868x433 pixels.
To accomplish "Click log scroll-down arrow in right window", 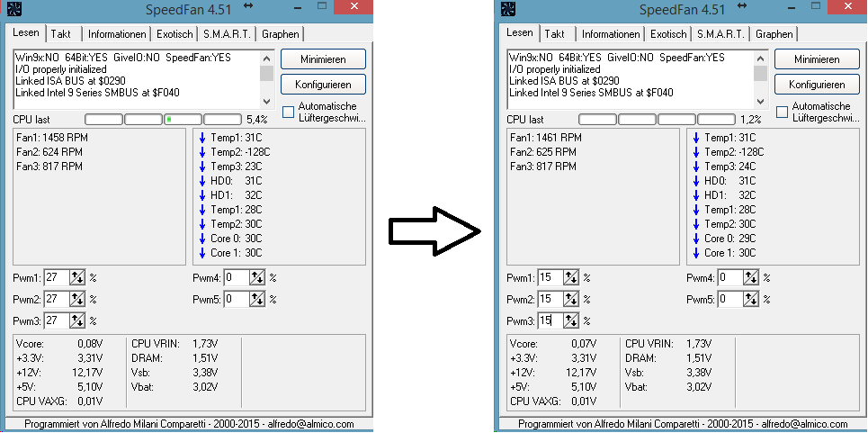I will pyautogui.click(x=761, y=102).
